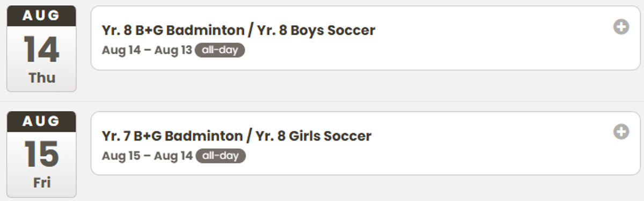Click the 'Aug 14 – Aug 13' date range text
Image resolution: width=644 pixels, height=201 pixels.
[147, 50]
